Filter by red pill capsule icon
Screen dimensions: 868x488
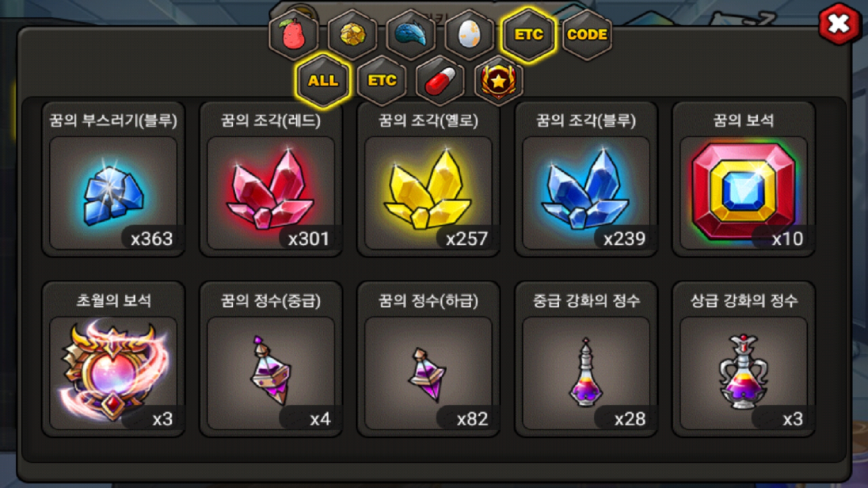coord(440,80)
